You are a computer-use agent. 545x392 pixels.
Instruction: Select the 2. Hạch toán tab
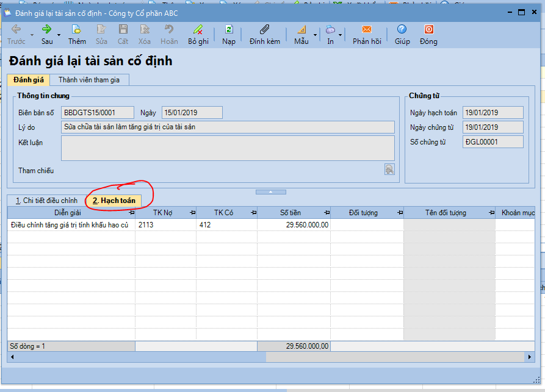tap(114, 201)
